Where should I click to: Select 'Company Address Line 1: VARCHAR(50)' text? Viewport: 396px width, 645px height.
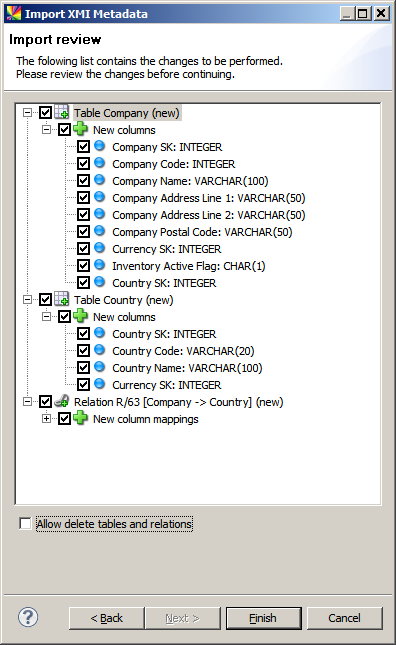point(208,198)
